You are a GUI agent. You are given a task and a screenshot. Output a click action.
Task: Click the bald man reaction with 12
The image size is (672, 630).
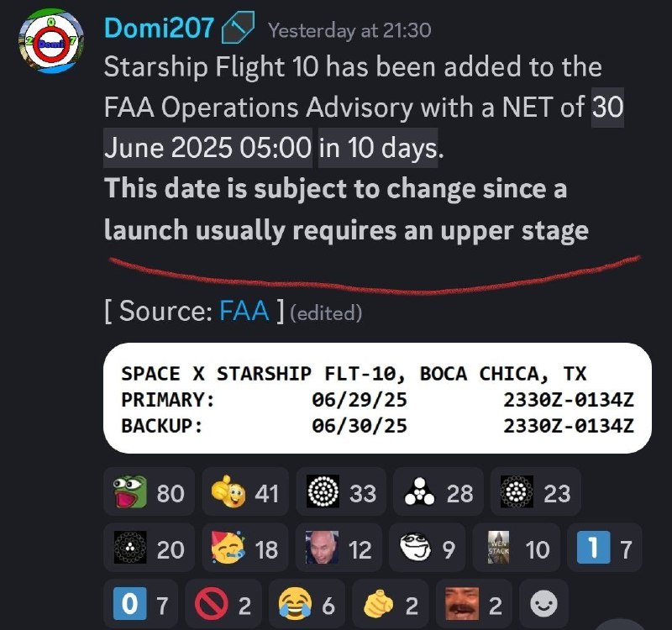339,548
